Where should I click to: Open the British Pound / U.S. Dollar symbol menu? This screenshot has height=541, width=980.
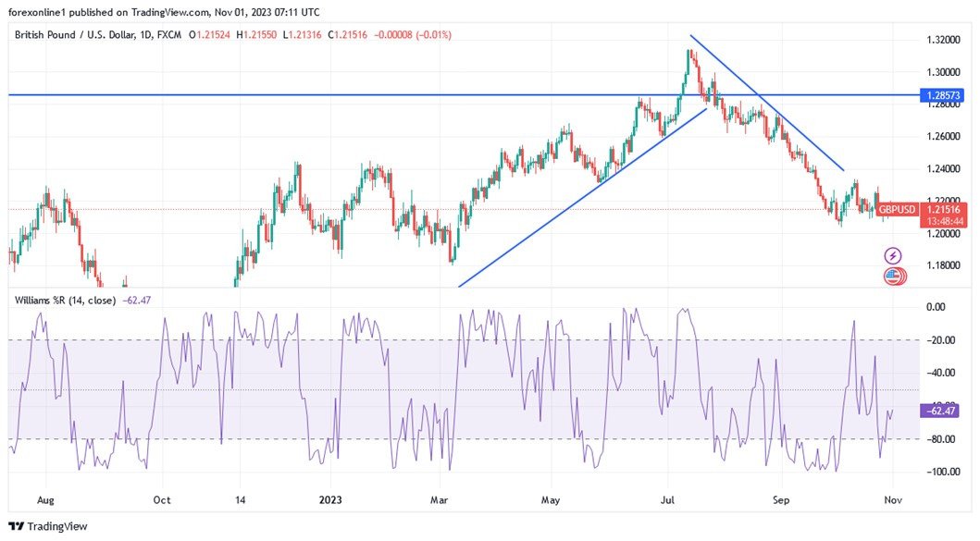click(74, 35)
